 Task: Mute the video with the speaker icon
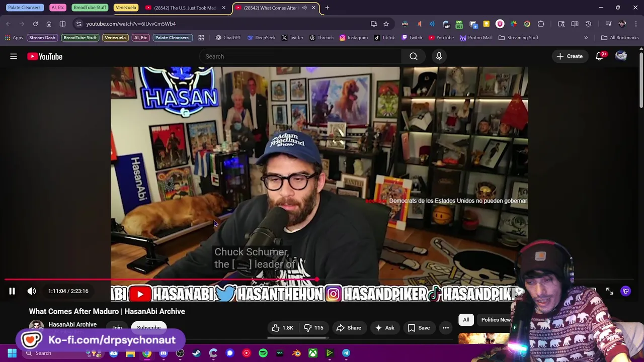pyautogui.click(x=32, y=291)
